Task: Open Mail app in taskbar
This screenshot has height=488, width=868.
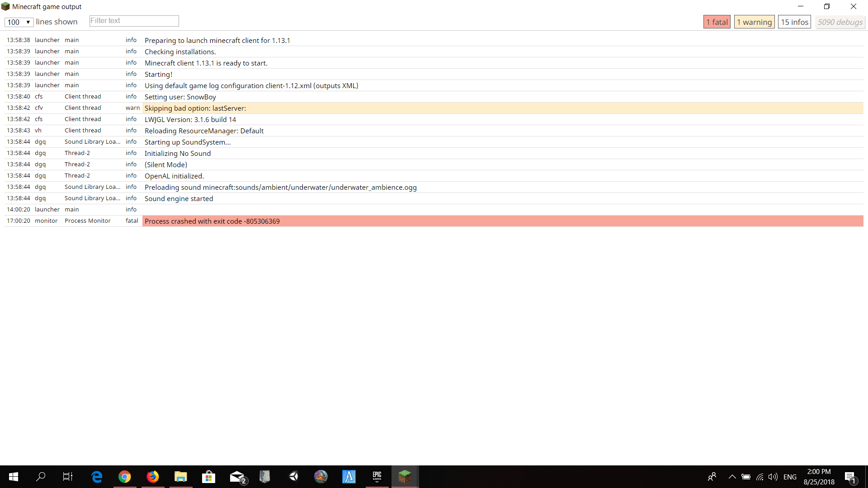Action: pyautogui.click(x=237, y=476)
